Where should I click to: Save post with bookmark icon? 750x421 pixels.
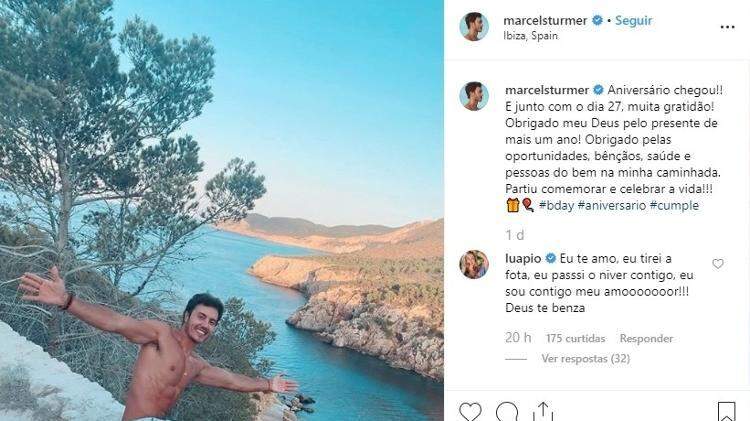tap(726, 412)
